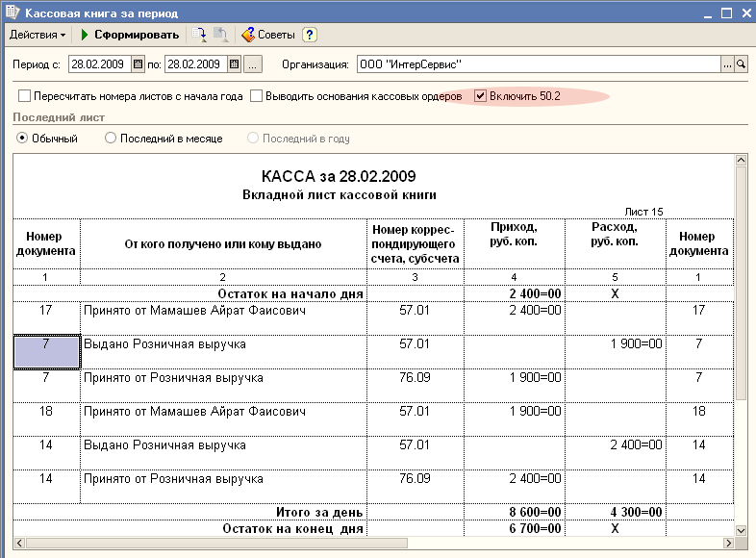Open the help question mark icon
The width and height of the screenshot is (756, 558).
310,35
